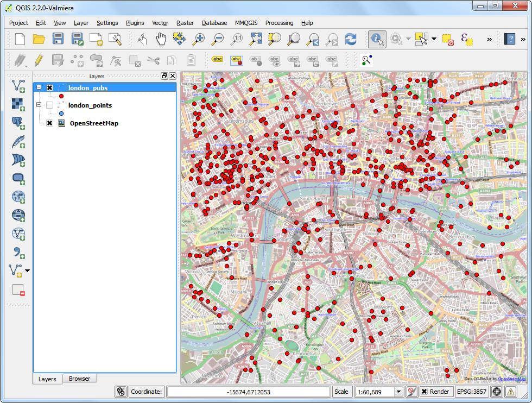
Task: Click the Scale value field 1:60,689
Action: [x=375, y=392]
